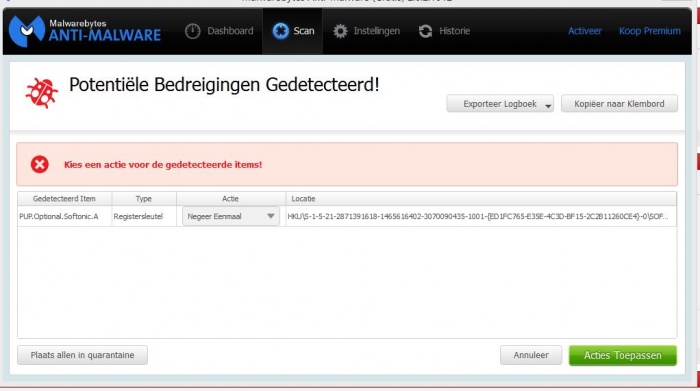
Task: Click the red error X icon
Action: tap(40, 164)
